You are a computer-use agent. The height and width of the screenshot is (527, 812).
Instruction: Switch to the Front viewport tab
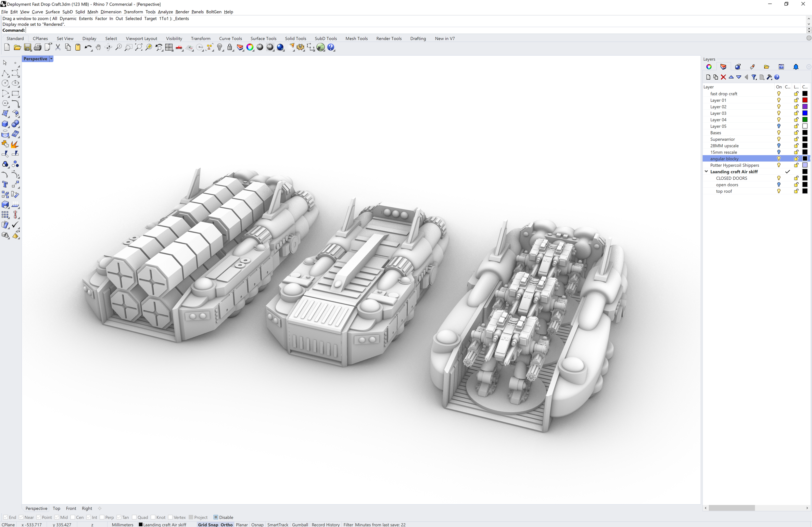click(71, 508)
